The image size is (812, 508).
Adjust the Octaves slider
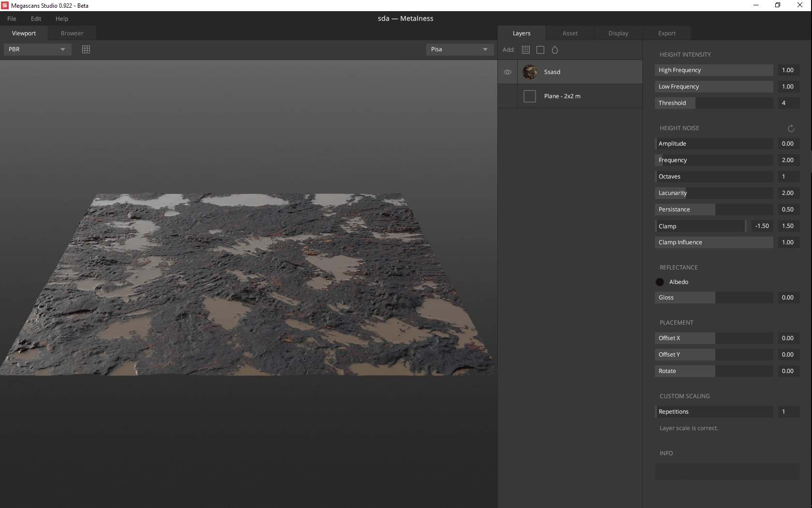coord(714,177)
